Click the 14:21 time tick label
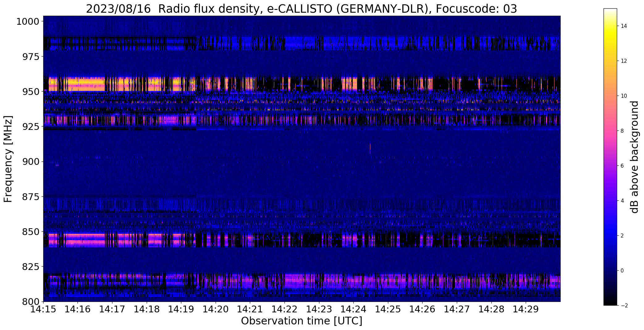The width and height of the screenshot is (644, 330). (250, 309)
